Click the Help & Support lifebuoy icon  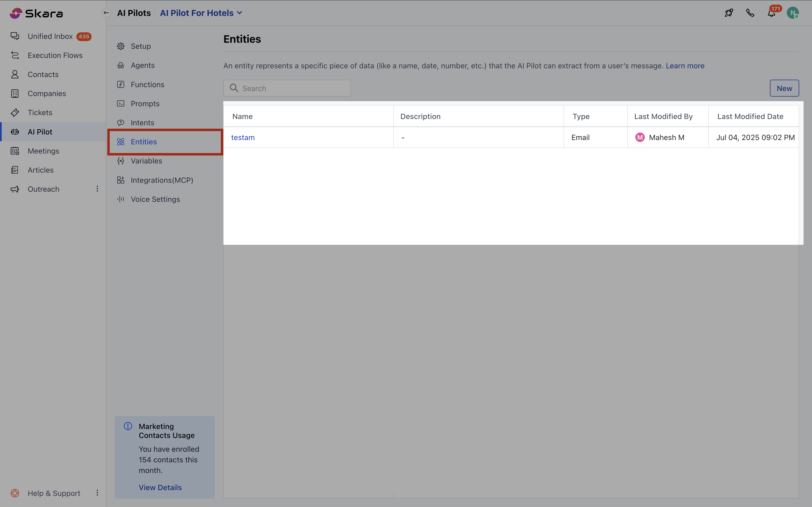tap(15, 493)
